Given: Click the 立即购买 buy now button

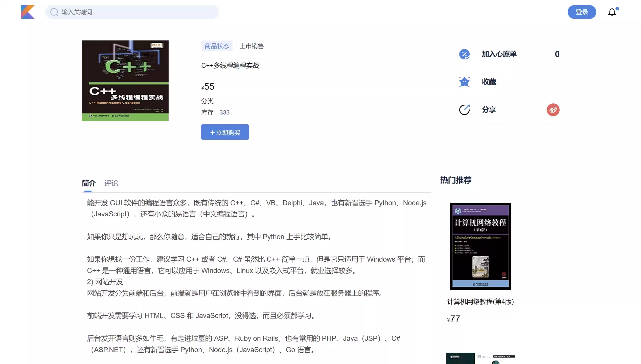Looking at the screenshot, I should (x=225, y=132).
